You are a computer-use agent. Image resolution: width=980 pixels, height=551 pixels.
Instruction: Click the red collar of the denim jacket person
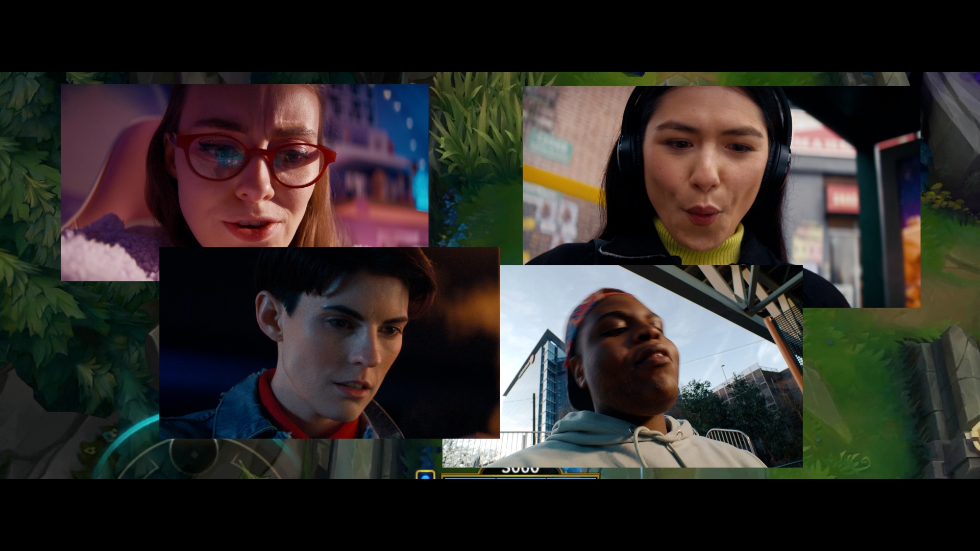tap(268, 398)
